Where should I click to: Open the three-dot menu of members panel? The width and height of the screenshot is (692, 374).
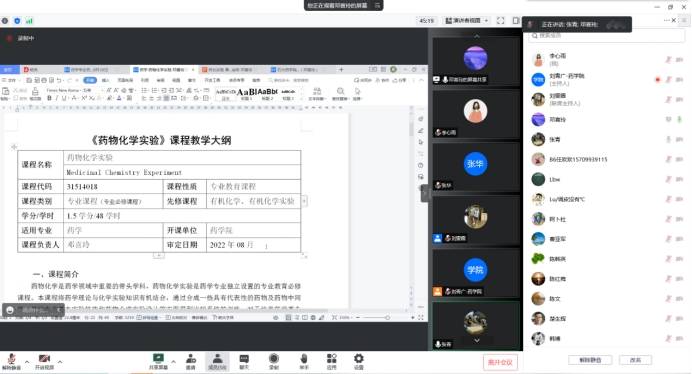tap(666, 20)
